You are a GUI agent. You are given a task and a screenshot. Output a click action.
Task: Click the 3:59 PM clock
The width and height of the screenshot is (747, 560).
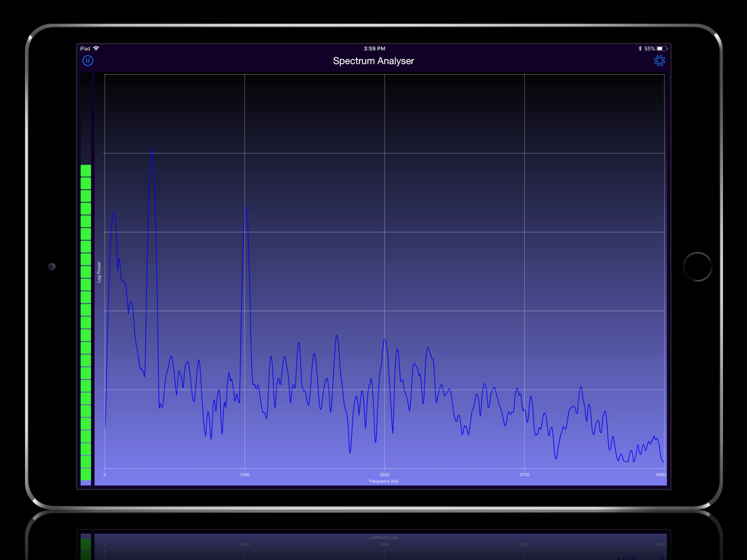point(374,49)
